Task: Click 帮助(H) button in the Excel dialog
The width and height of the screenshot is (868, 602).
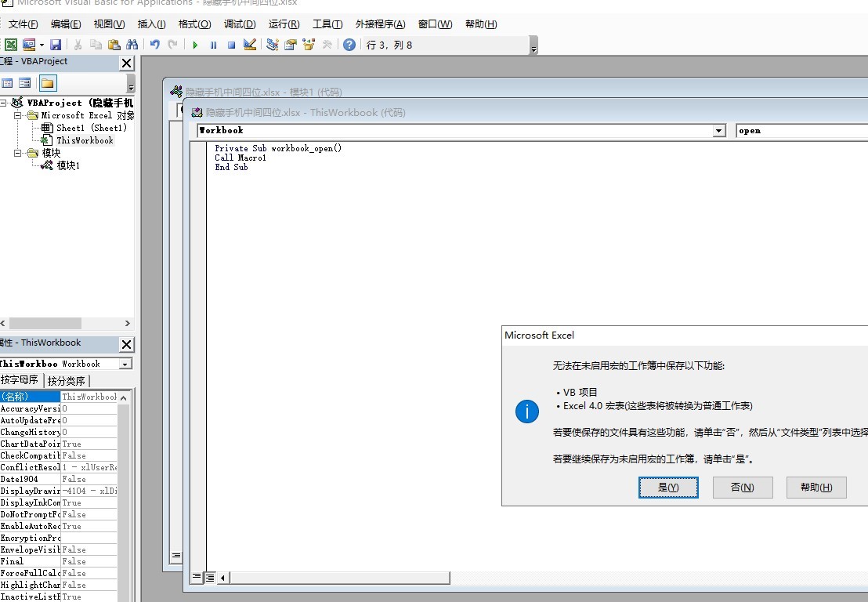Action: 816,488
